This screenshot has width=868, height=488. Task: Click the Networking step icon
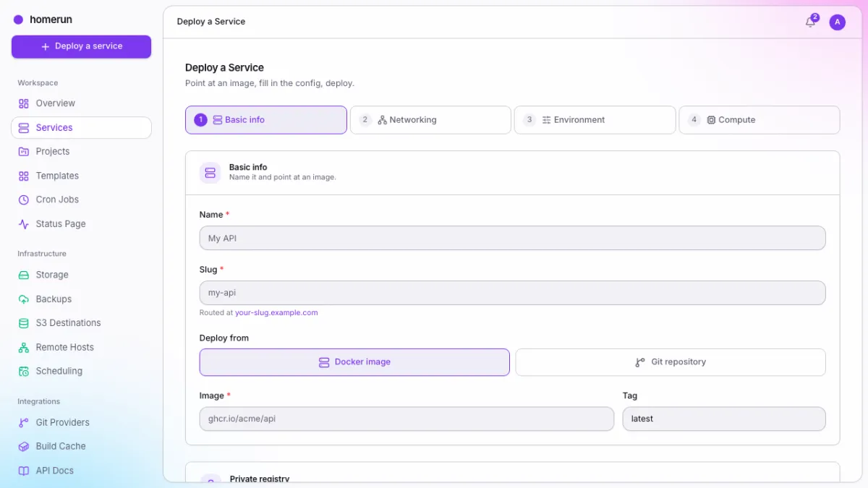383,120
